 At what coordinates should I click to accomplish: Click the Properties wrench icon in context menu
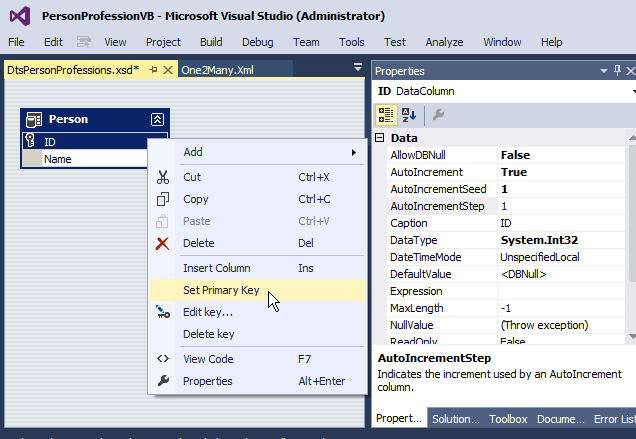pyautogui.click(x=163, y=381)
